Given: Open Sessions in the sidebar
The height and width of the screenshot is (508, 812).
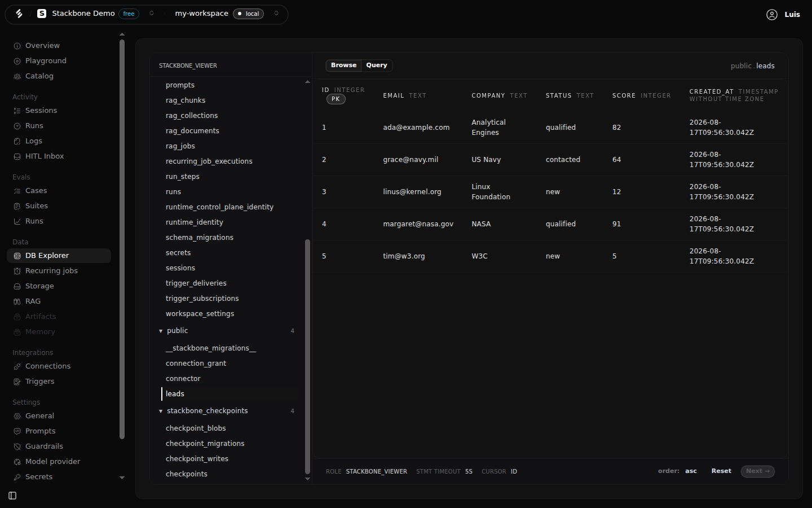Looking at the screenshot, I should (59, 111).
